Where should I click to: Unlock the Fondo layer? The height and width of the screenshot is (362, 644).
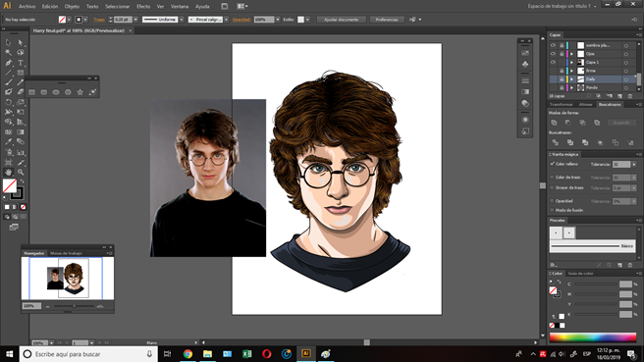[562, 88]
